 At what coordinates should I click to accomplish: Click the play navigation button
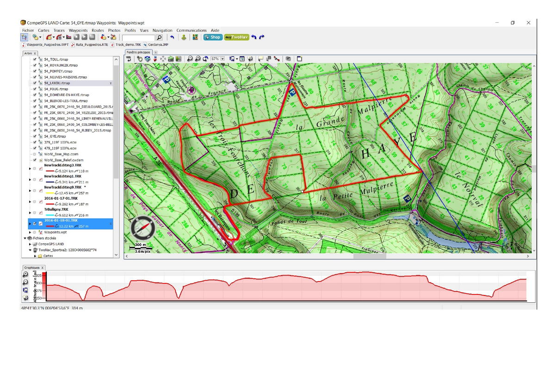click(x=85, y=37)
